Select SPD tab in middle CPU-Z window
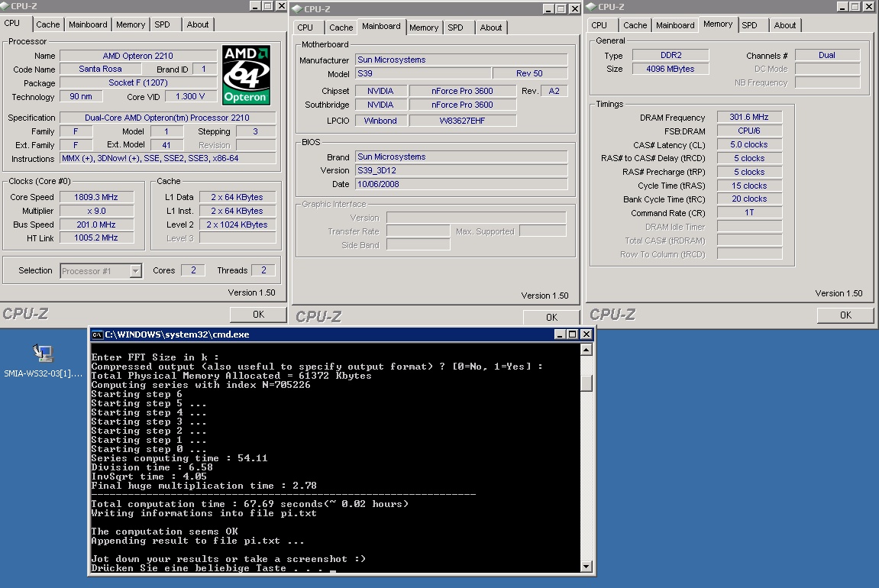 [x=455, y=27]
